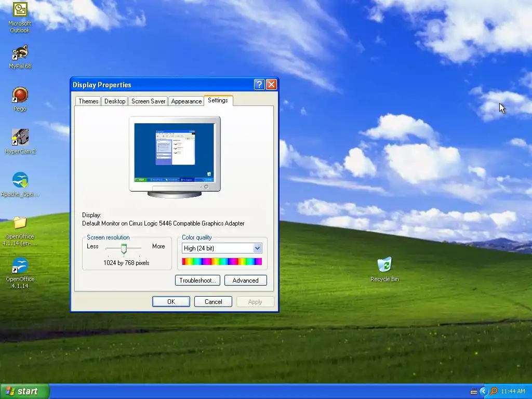Select the Microsoft Outlook desktop icon
Screen dimensions: 532x399
tap(20, 17)
